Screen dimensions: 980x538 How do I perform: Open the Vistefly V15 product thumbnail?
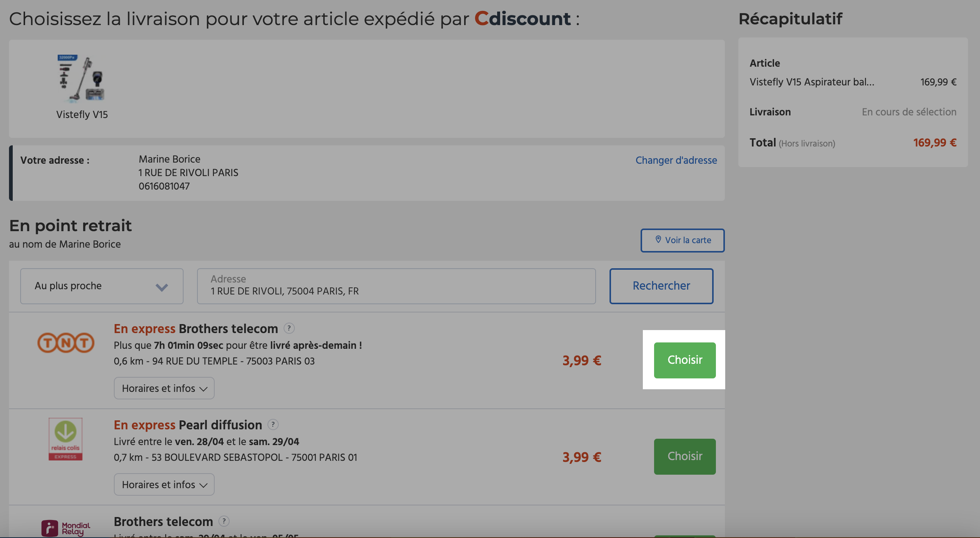[82, 78]
